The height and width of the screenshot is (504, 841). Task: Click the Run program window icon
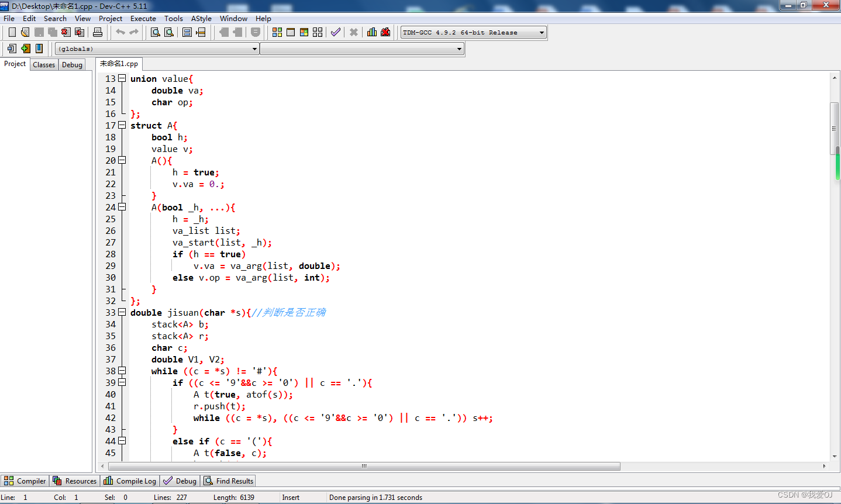point(291,32)
